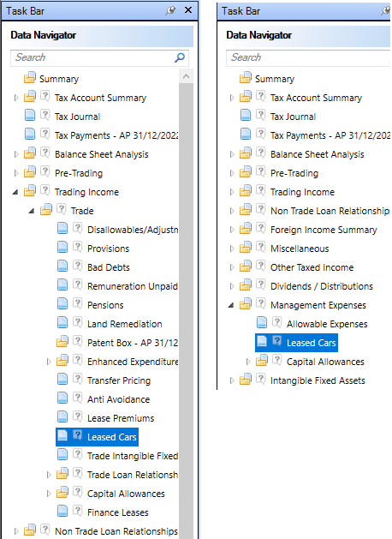Viewport: 392px width, 539px height.
Task: Expand Capital Allowances under Trade
Action: [x=49, y=494]
